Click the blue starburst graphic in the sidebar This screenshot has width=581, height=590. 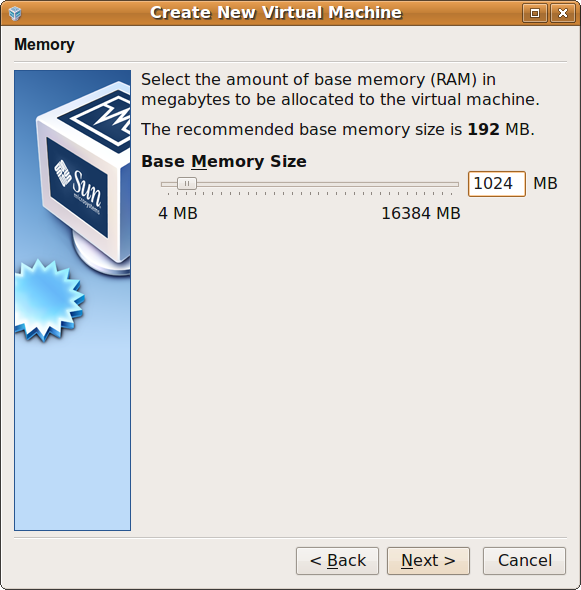click(48, 300)
